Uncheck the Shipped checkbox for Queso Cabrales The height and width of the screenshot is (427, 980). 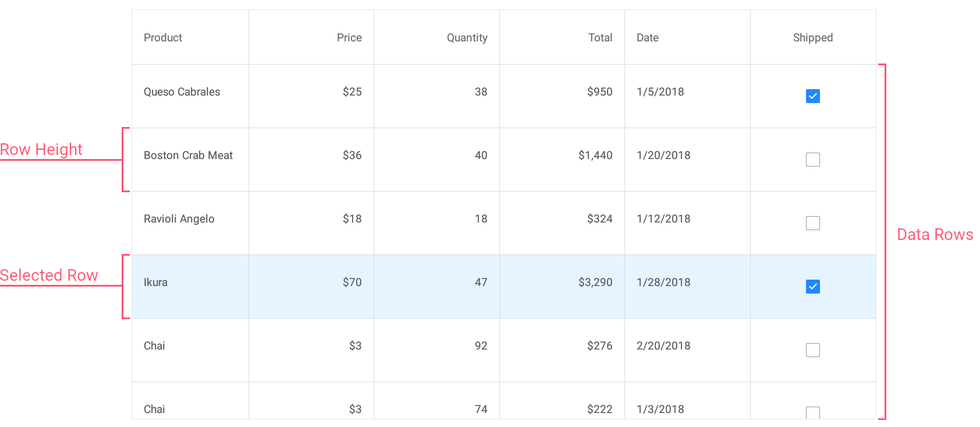(x=813, y=96)
